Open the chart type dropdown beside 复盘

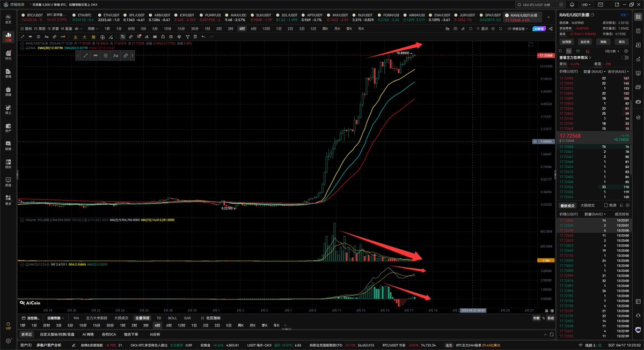pyautogui.click(x=77, y=28)
